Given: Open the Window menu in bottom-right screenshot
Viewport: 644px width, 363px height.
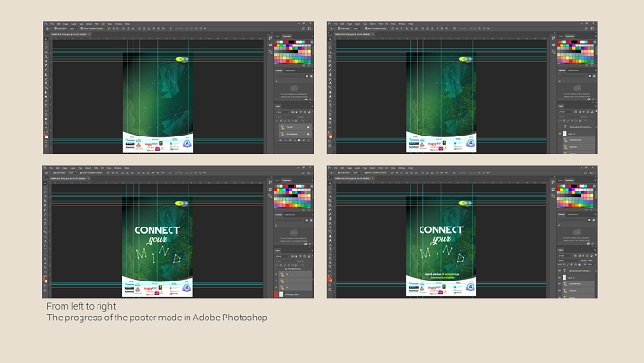Looking at the screenshot, I should point(402,168).
